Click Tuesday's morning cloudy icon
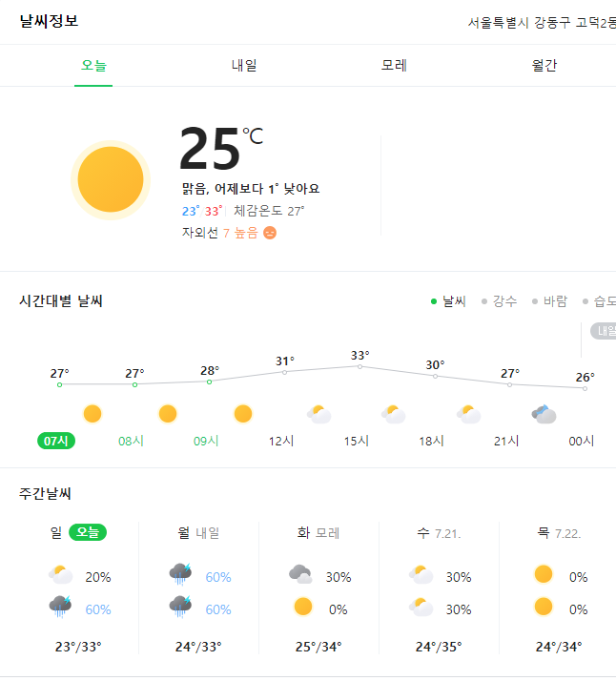 pos(300,574)
